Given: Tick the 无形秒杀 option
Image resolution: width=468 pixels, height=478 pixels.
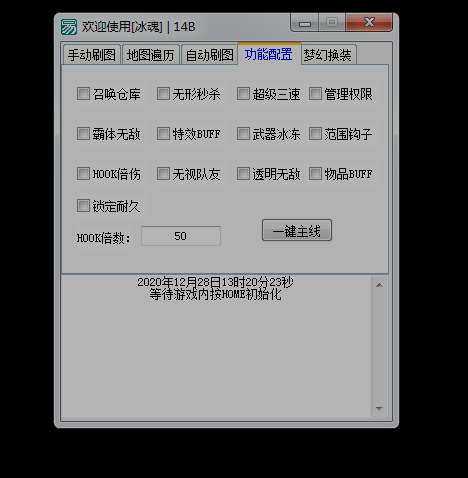Looking at the screenshot, I should pos(163,94).
